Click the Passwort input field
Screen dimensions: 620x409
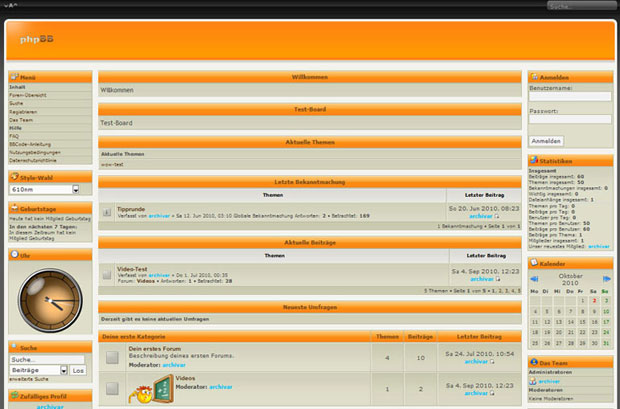tap(570, 123)
